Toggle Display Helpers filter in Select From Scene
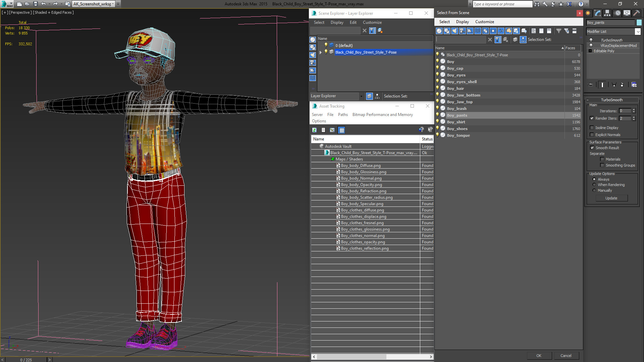The width and height of the screenshot is (644, 362). (x=470, y=31)
